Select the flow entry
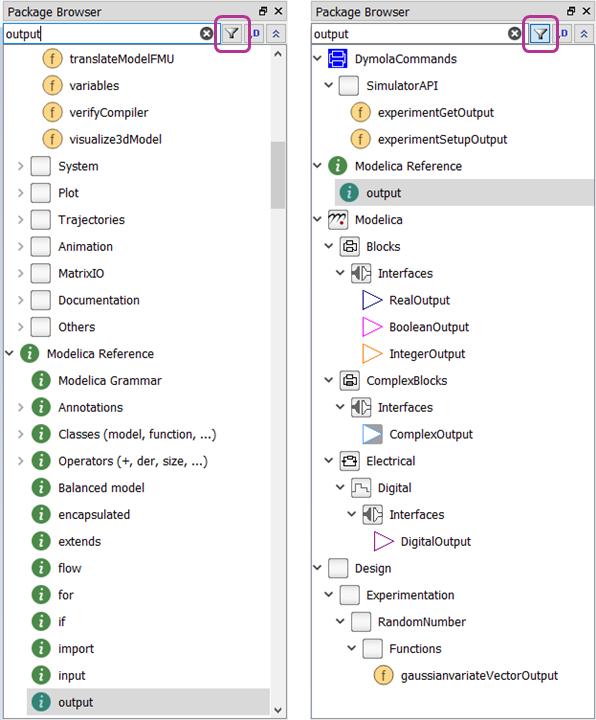Viewport: 596px width, 720px height. pos(69,568)
